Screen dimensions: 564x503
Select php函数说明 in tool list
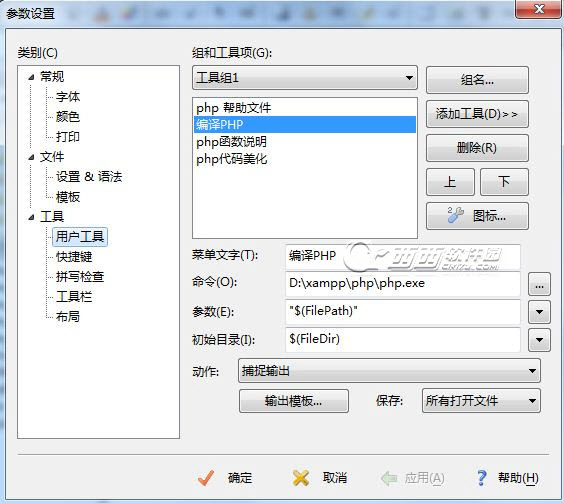tap(305, 142)
